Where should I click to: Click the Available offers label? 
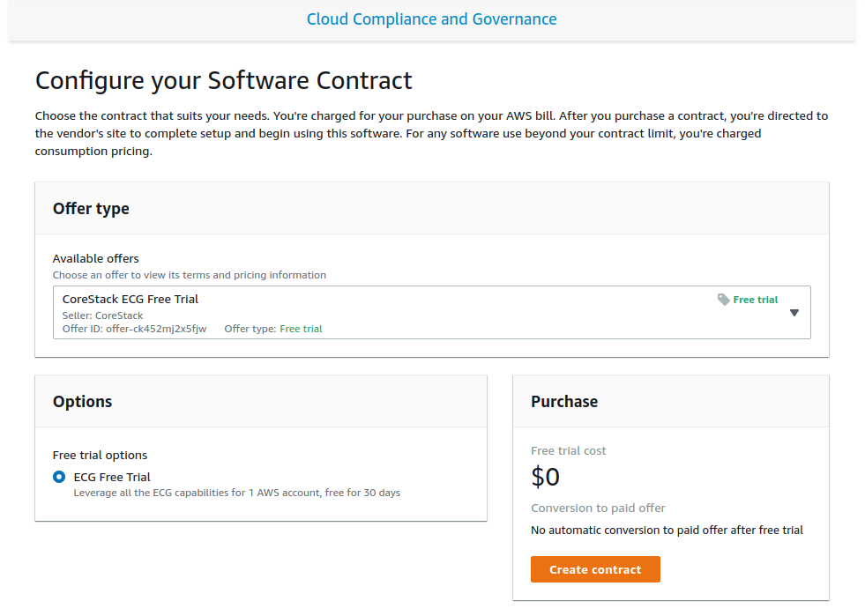pos(95,258)
